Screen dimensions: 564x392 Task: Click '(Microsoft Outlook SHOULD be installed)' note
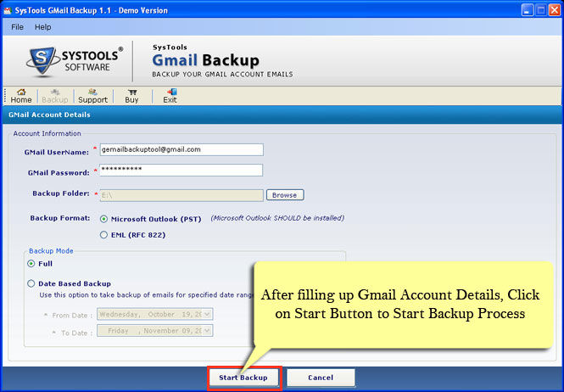click(x=277, y=218)
